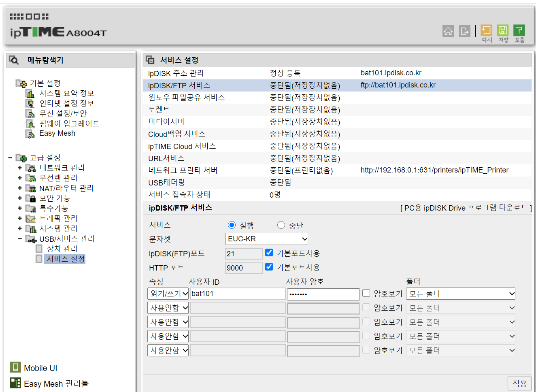Select ipDISK 주소 관리 row
Viewport: 536px width, 392px height.
[x=337, y=73]
